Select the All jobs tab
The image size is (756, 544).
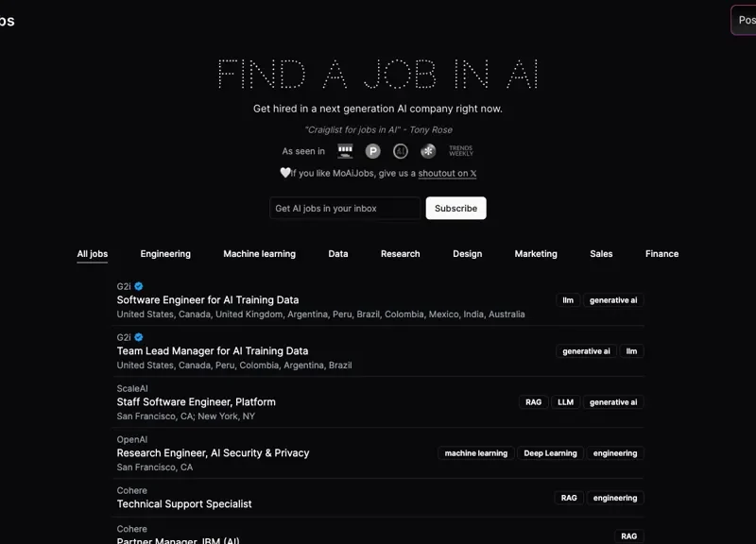tap(92, 253)
